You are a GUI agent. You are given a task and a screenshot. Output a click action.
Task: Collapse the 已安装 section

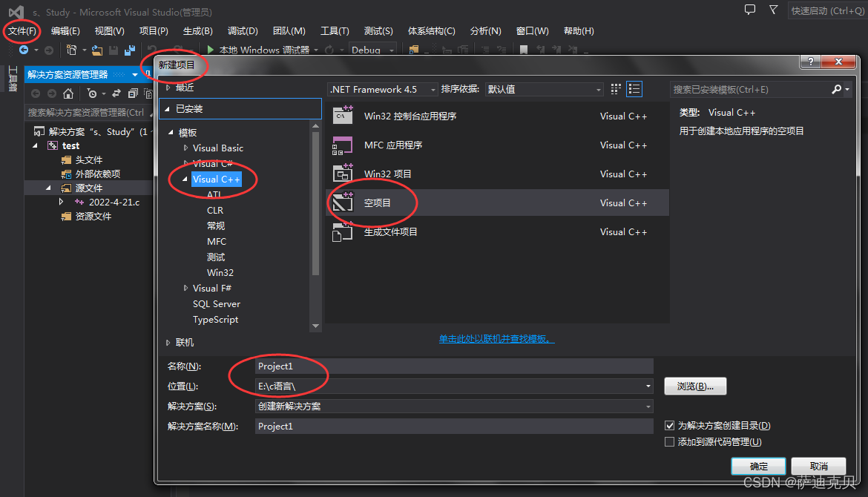point(167,109)
